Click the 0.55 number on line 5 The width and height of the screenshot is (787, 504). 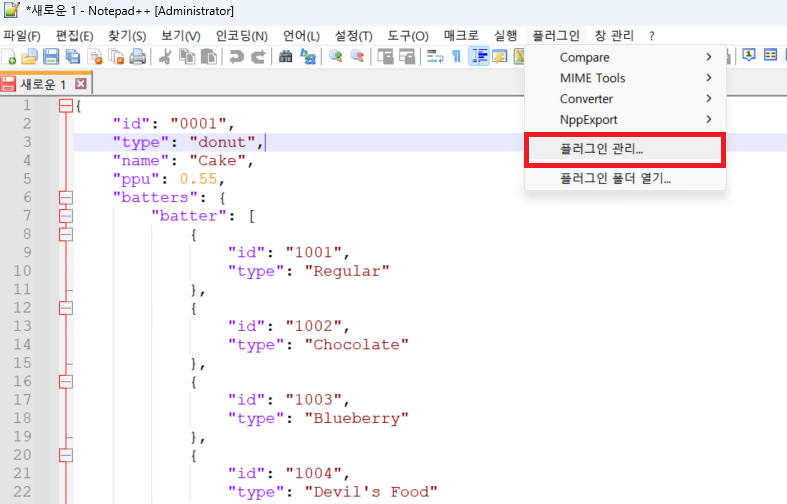tap(198, 179)
